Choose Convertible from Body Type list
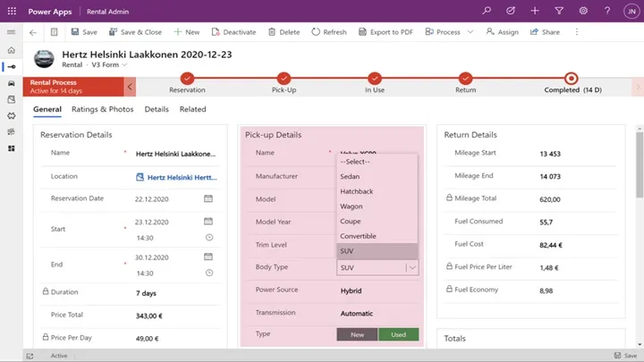The image size is (644, 362). coord(358,236)
